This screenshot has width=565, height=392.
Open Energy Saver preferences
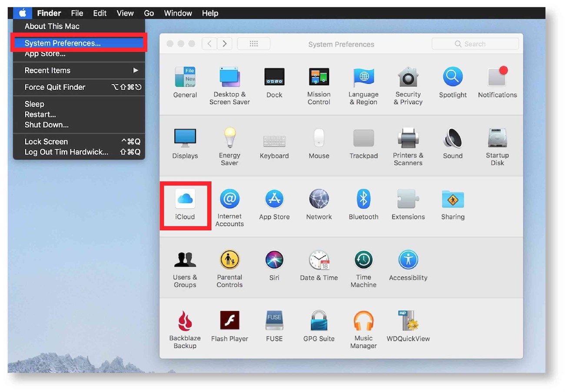pyautogui.click(x=229, y=146)
